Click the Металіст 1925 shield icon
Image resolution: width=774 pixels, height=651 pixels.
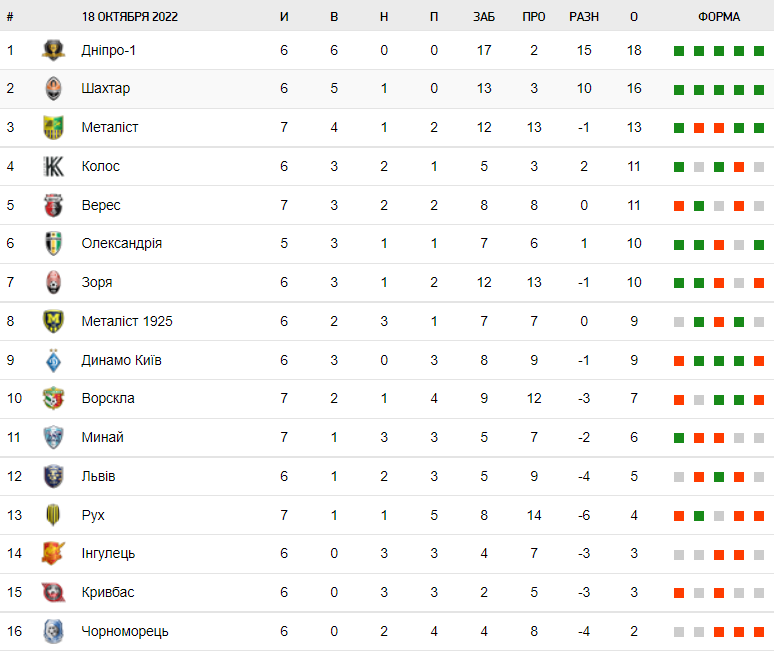point(53,321)
